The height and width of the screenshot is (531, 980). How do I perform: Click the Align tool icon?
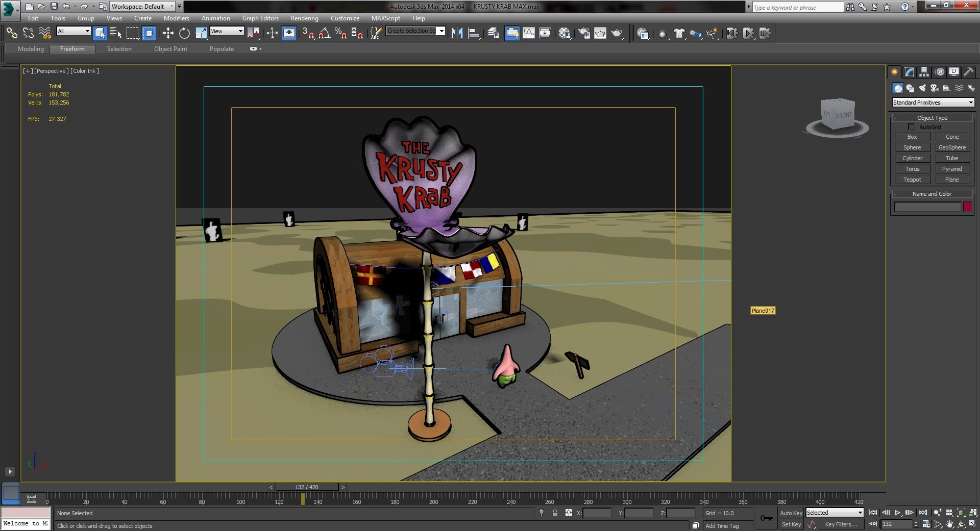click(x=474, y=33)
